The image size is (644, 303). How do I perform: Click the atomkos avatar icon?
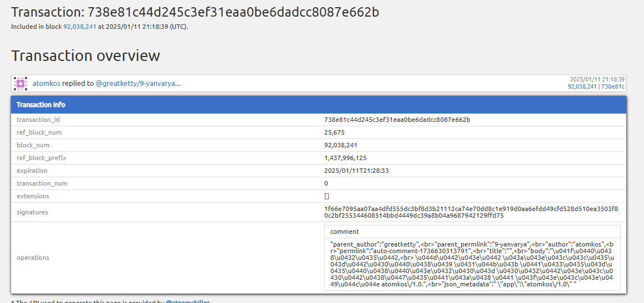click(x=20, y=83)
